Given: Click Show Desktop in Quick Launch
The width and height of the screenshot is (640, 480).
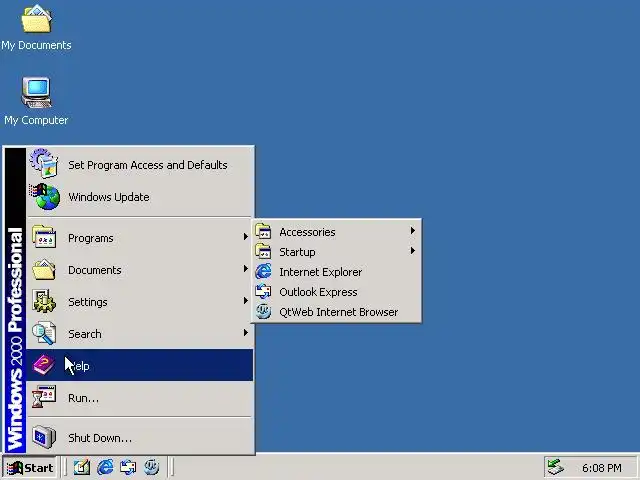Looking at the screenshot, I should pos(82,467).
